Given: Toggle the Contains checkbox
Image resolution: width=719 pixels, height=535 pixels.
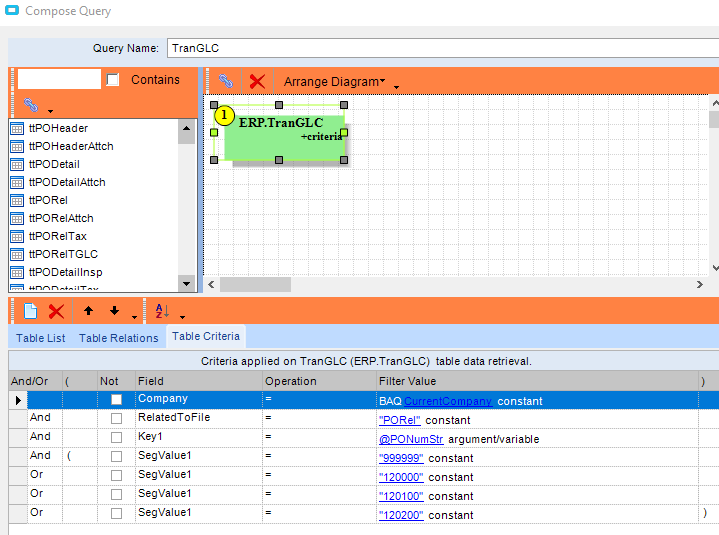Looking at the screenshot, I should click(113, 80).
